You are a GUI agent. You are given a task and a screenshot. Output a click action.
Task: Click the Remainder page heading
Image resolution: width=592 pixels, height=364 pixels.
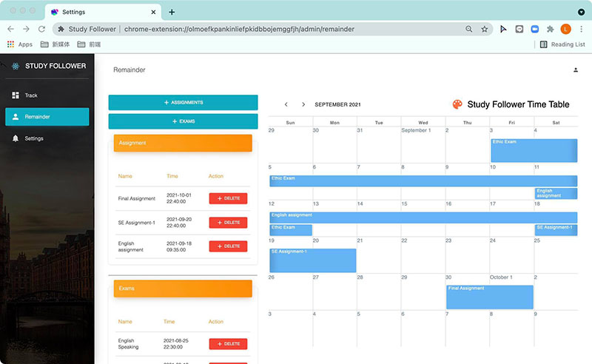[x=129, y=70]
